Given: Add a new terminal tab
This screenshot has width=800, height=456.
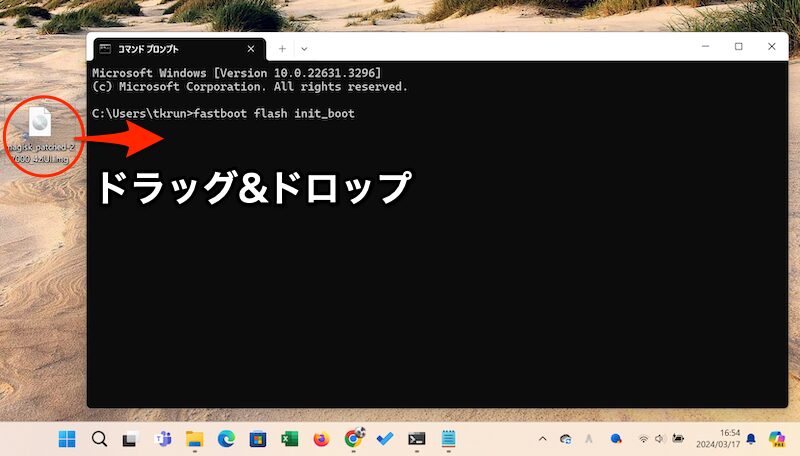Looking at the screenshot, I should tap(282, 48).
